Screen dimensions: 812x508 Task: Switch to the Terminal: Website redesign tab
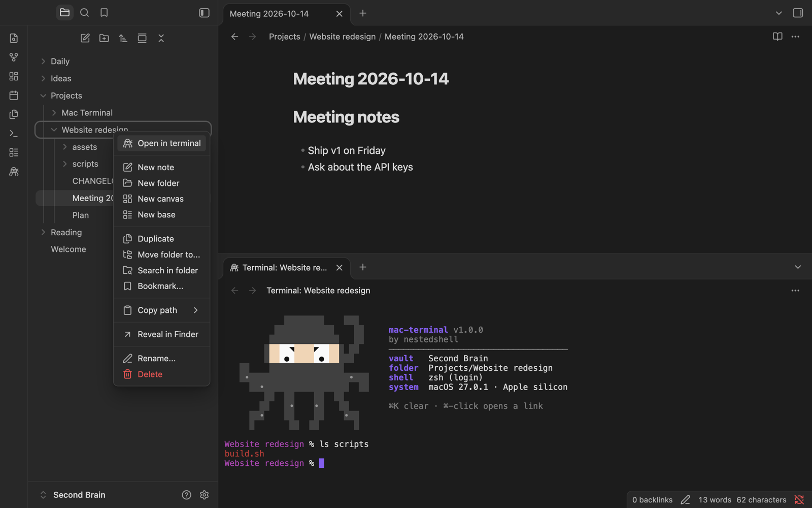click(x=287, y=268)
